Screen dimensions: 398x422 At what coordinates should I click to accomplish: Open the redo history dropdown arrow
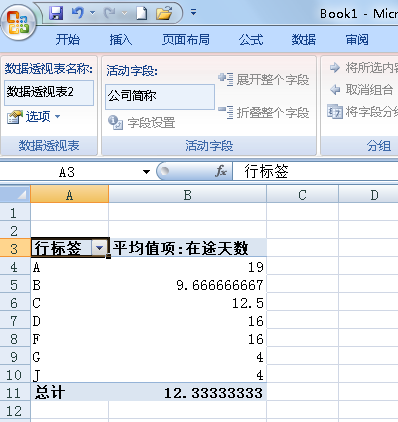[x=124, y=13]
